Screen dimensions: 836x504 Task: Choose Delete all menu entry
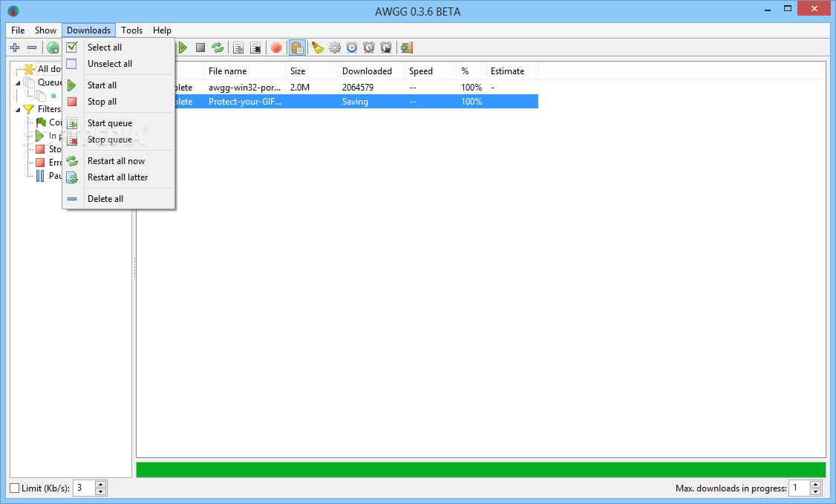pyautogui.click(x=118, y=199)
